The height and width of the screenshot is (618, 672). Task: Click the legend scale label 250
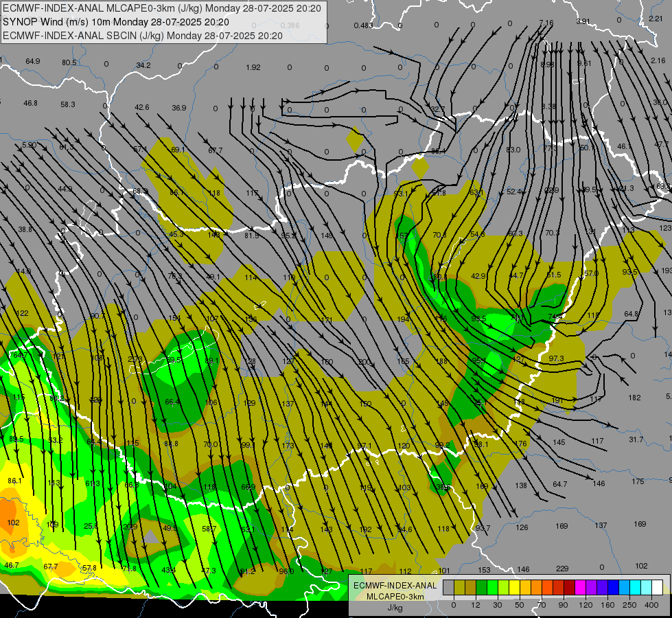[629, 605]
